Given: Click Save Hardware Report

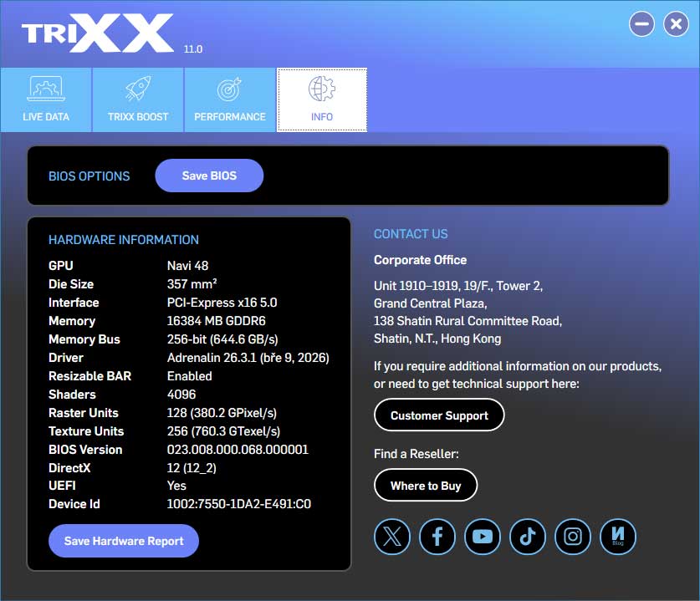Looking at the screenshot, I should coord(123,541).
